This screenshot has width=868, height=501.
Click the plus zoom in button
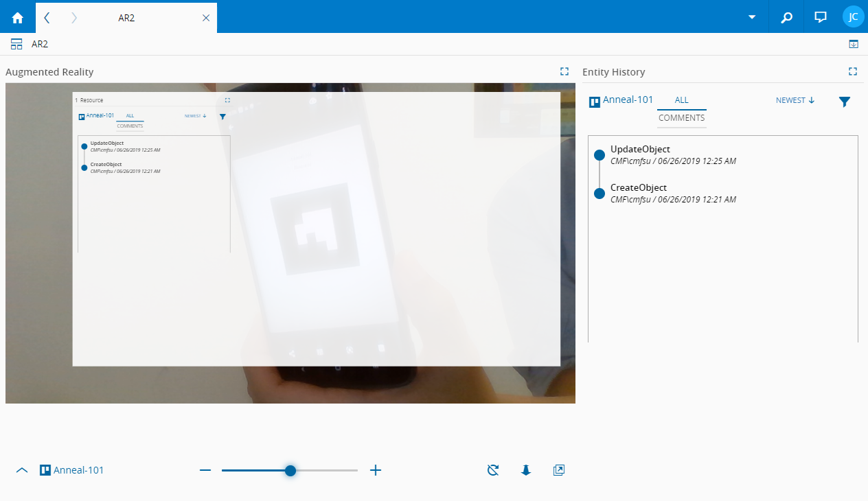tap(375, 470)
